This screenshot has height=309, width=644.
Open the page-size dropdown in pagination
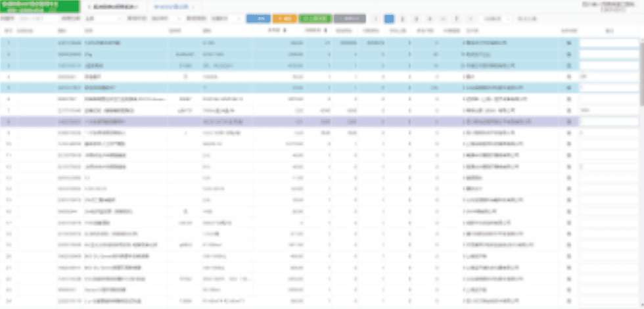point(495,18)
